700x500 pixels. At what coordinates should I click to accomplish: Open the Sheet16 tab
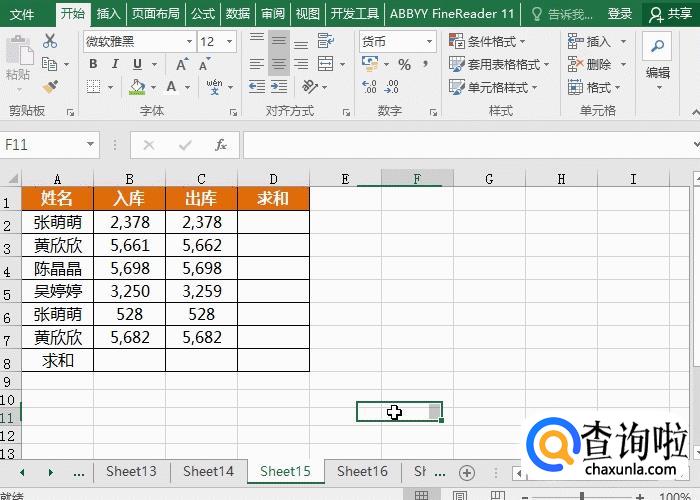point(362,471)
